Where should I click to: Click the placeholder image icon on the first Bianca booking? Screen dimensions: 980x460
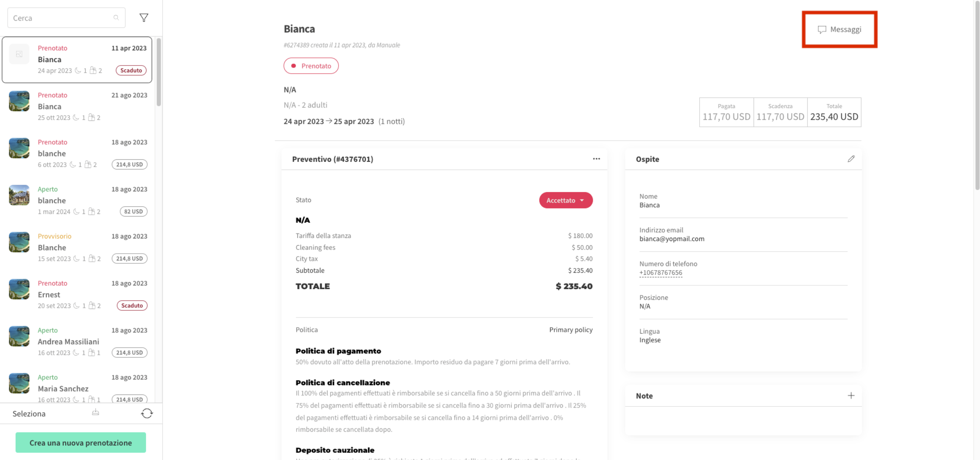[19, 54]
